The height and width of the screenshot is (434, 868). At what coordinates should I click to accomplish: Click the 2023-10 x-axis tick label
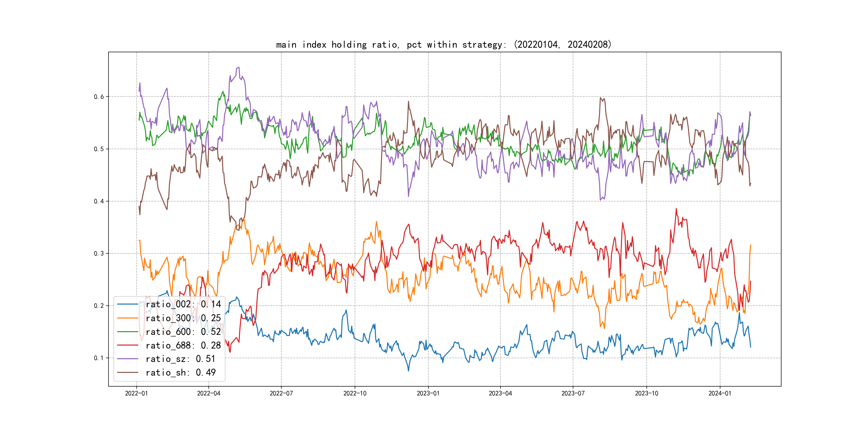[x=646, y=393]
